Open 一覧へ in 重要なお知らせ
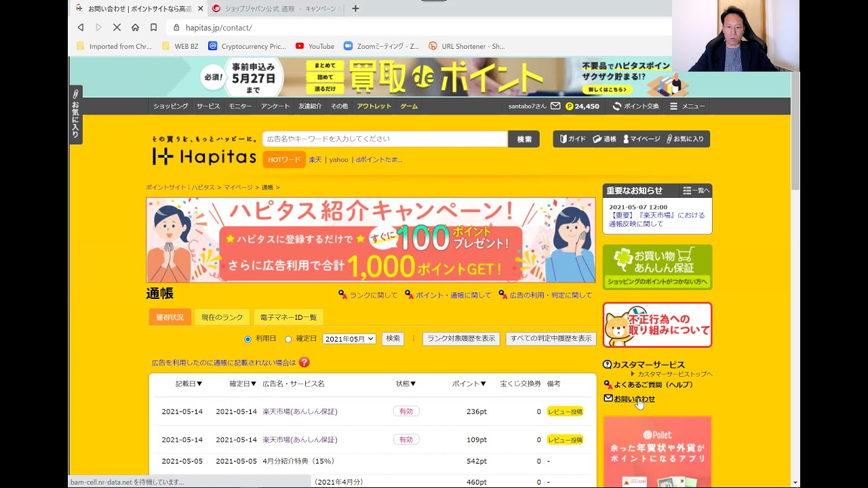Screen dimensions: 868x488 pyautogui.click(x=696, y=191)
